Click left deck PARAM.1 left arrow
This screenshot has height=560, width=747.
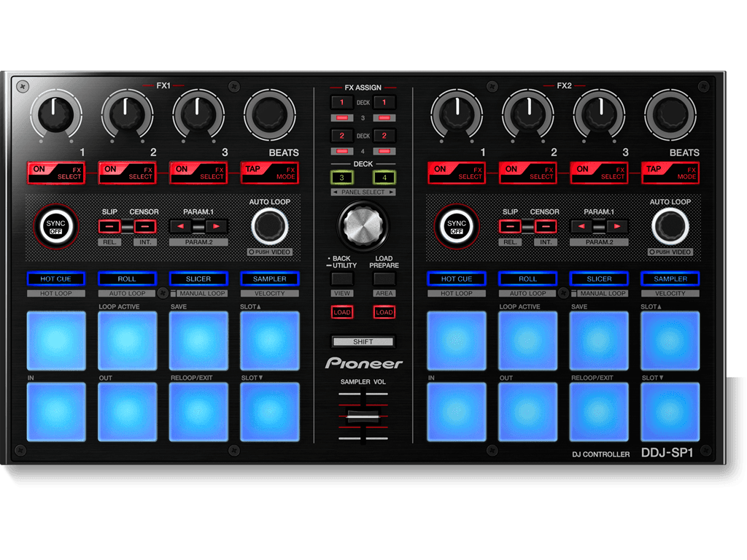(181, 226)
